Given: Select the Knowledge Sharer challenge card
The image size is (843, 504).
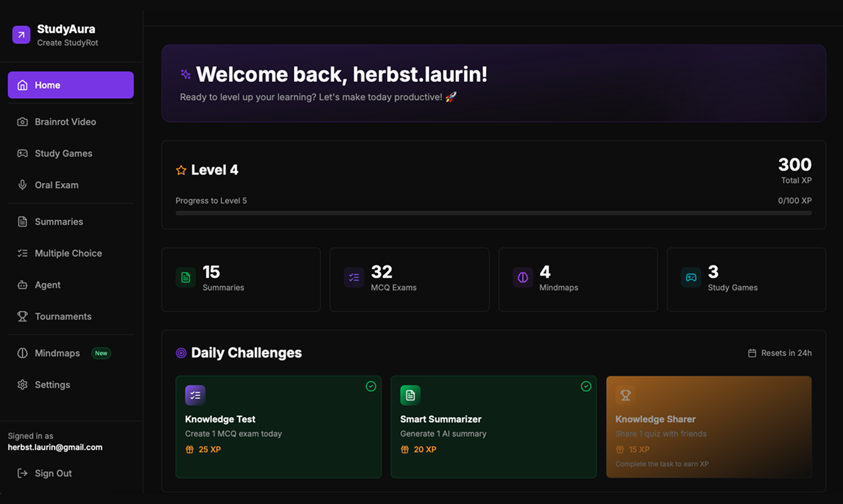Looking at the screenshot, I should (x=708, y=426).
